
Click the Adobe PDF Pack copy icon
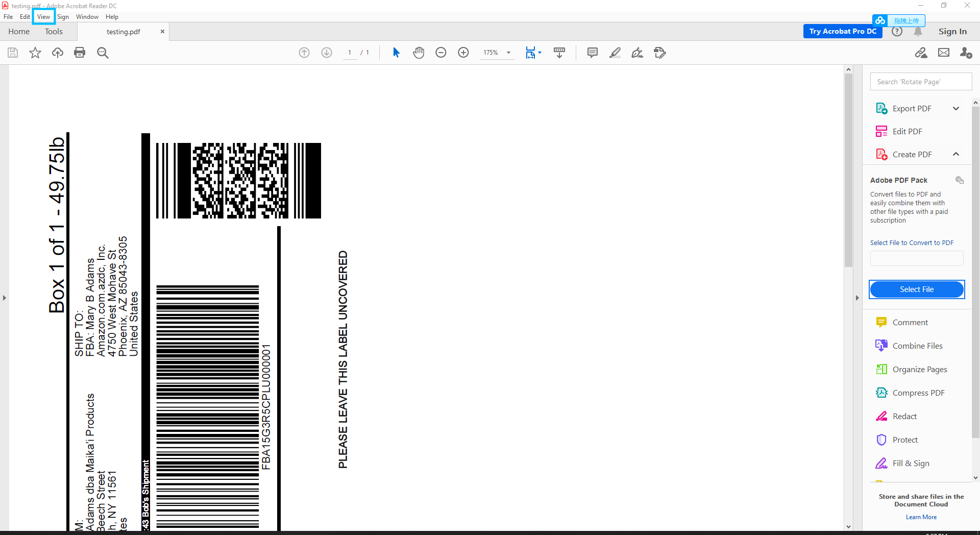960,180
